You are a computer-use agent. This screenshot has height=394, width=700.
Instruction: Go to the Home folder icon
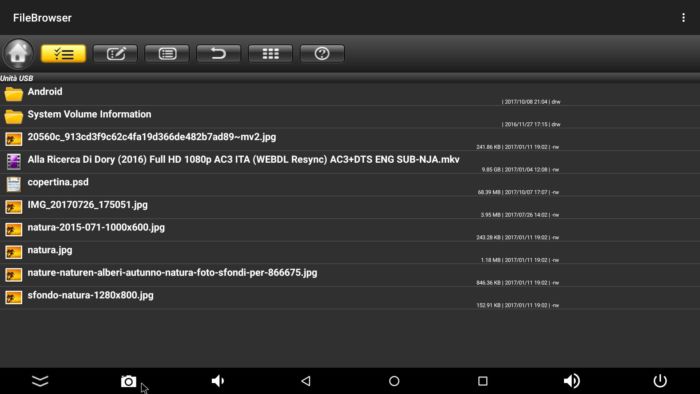pos(18,54)
